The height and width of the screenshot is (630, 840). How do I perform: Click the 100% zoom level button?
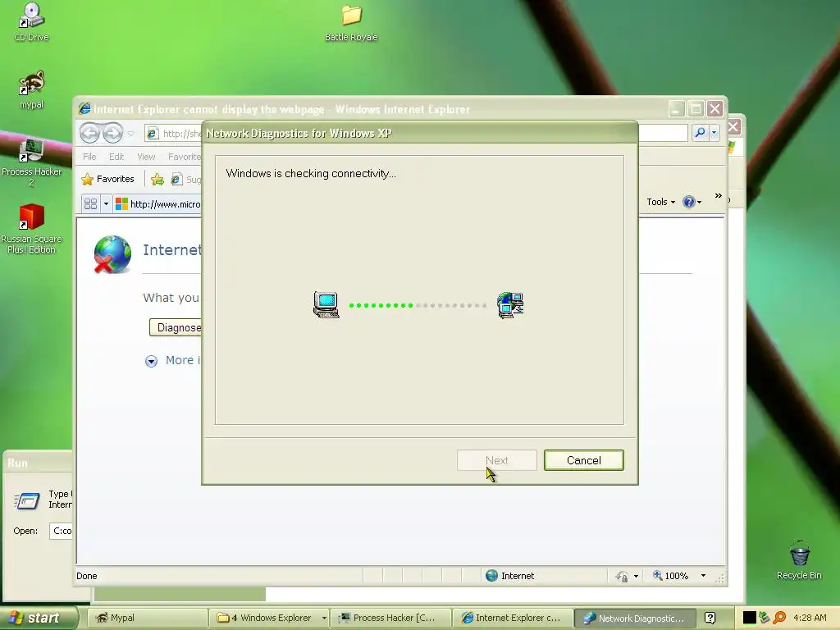pos(671,576)
